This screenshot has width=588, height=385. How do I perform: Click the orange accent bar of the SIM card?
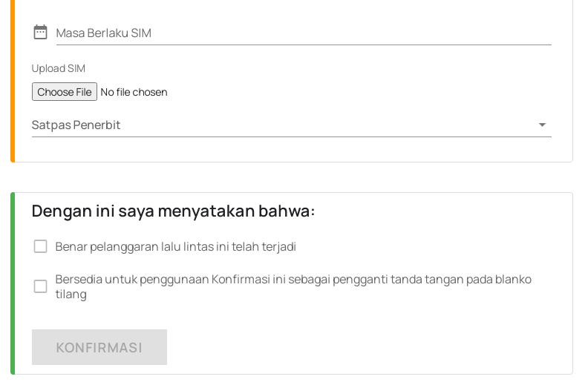(13, 82)
